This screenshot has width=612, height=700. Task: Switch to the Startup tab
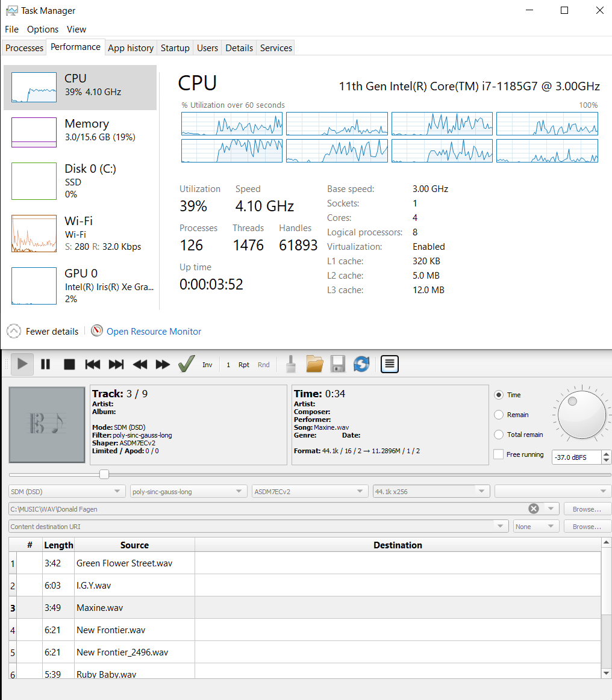(x=175, y=48)
